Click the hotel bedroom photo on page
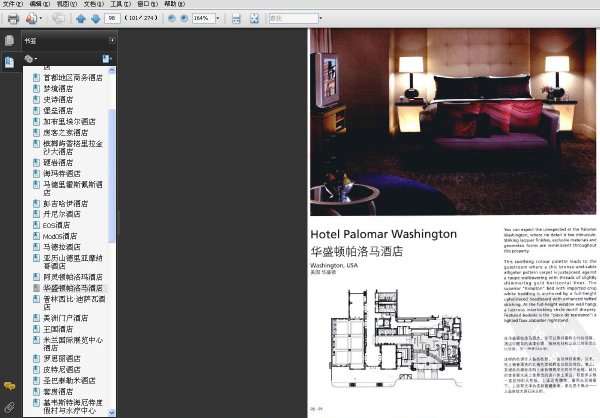The height and width of the screenshot is (418, 600). tap(453, 122)
